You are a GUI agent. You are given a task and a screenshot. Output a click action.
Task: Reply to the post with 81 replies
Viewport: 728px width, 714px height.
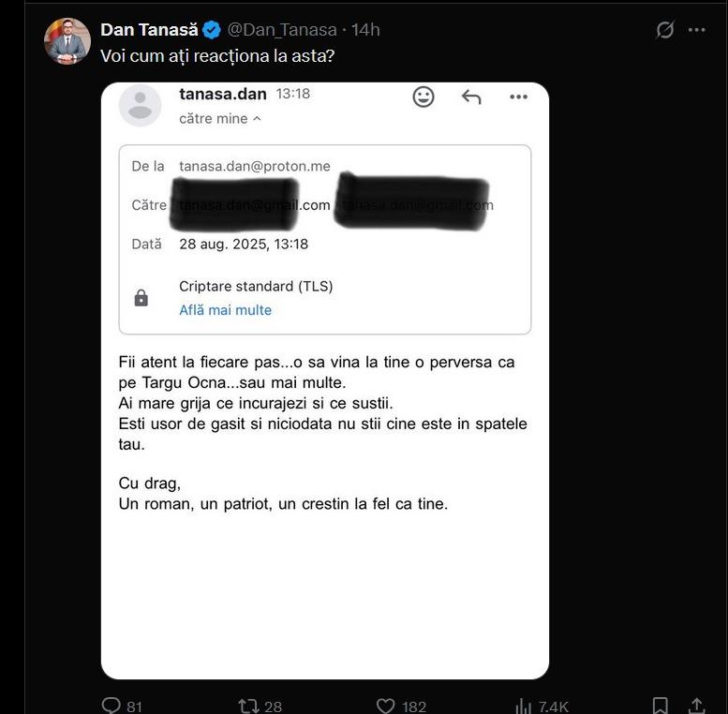[x=111, y=706]
